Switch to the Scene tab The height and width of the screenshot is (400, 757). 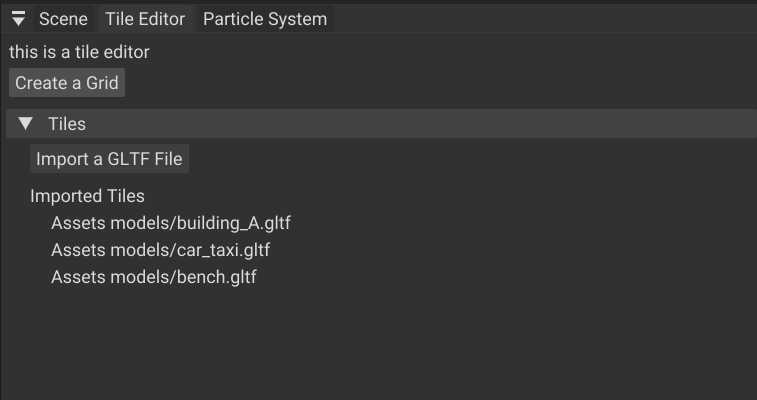(x=63, y=19)
